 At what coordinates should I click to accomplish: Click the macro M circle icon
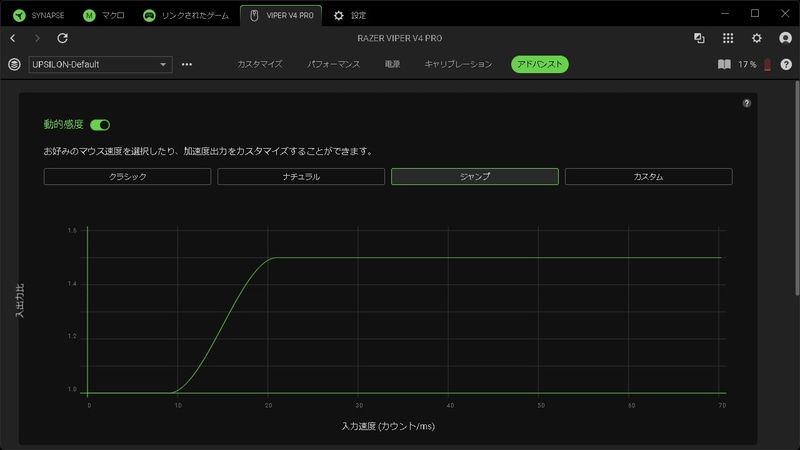point(89,15)
